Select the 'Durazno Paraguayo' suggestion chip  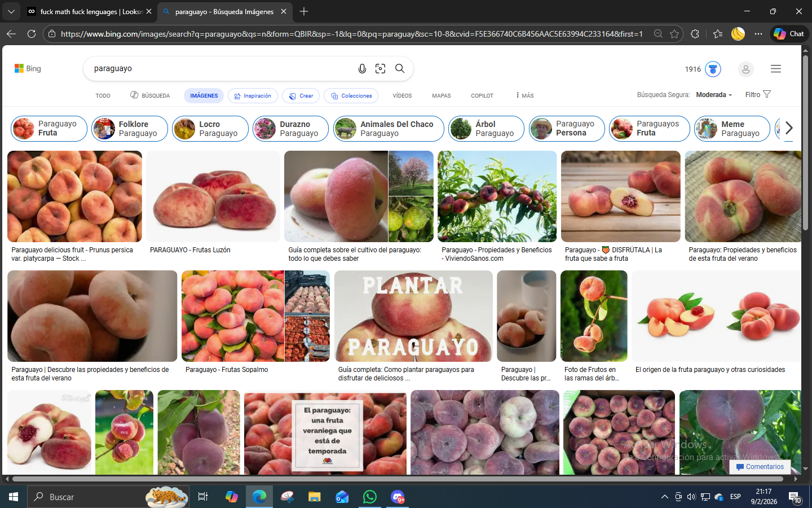pyautogui.click(x=291, y=129)
